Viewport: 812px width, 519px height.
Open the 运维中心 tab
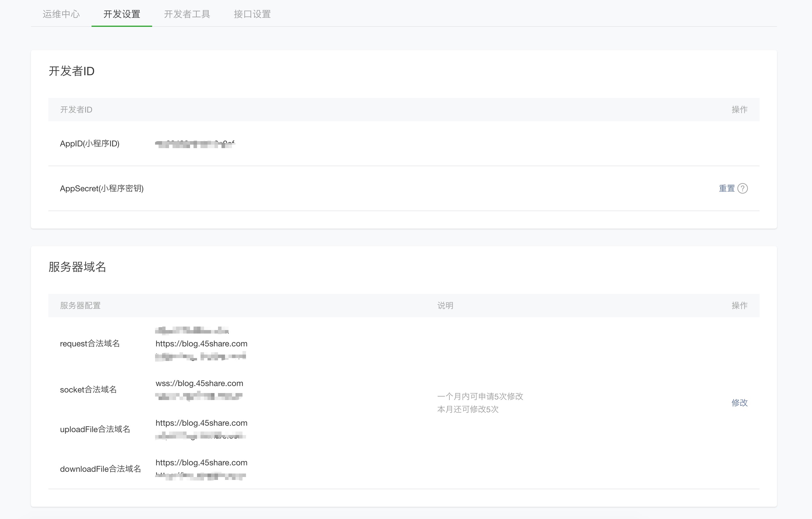[61, 14]
